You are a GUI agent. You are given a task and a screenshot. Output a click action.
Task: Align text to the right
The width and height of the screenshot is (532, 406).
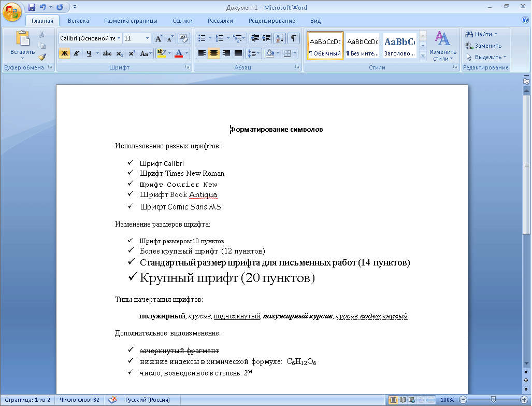(226, 53)
